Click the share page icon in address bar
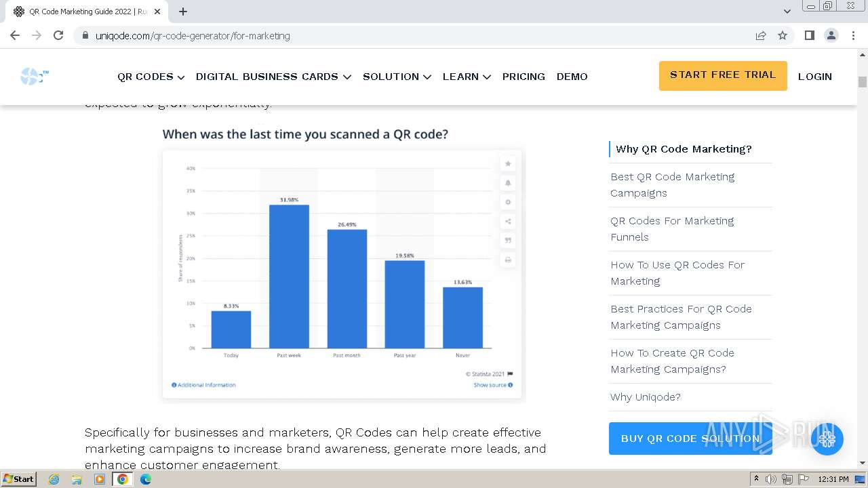 click(761, 35)
